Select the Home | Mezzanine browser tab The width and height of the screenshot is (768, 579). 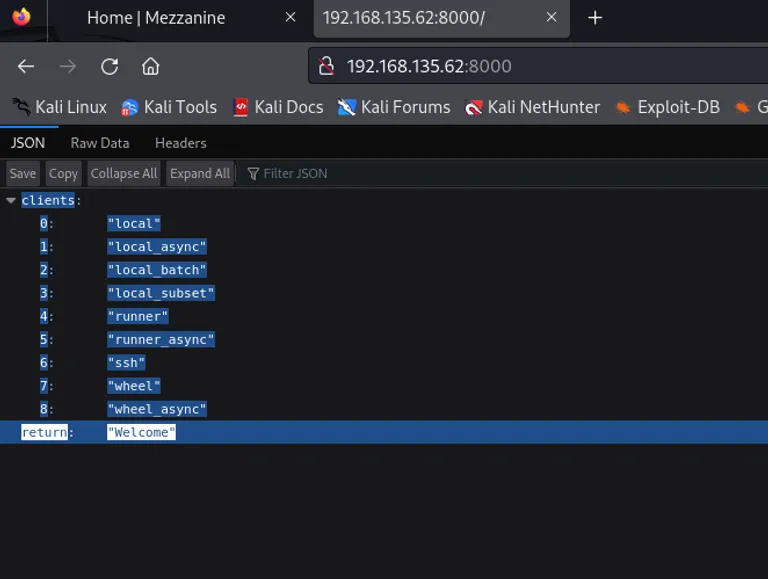(156, 18)
